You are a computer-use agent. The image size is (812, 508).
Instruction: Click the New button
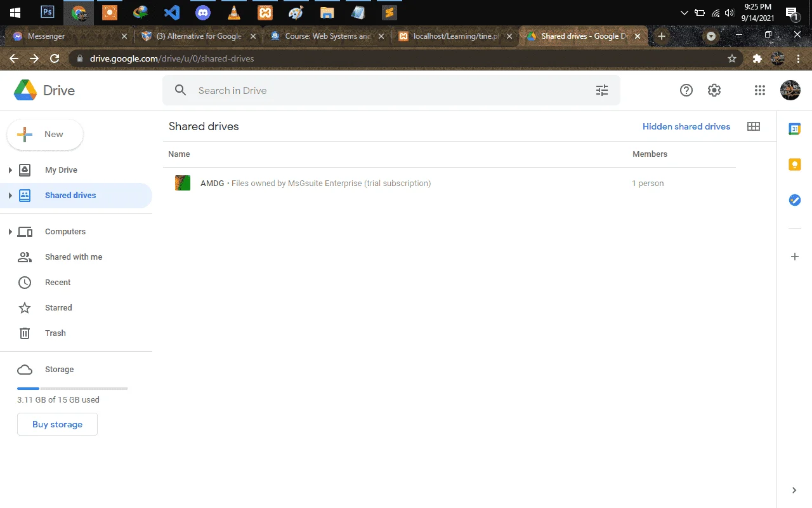tap(44, 135)
